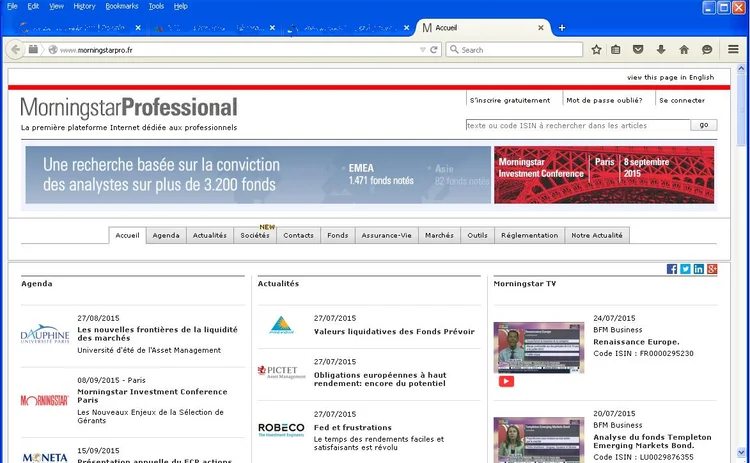Open the Edit menu

(x=33, y=6)
